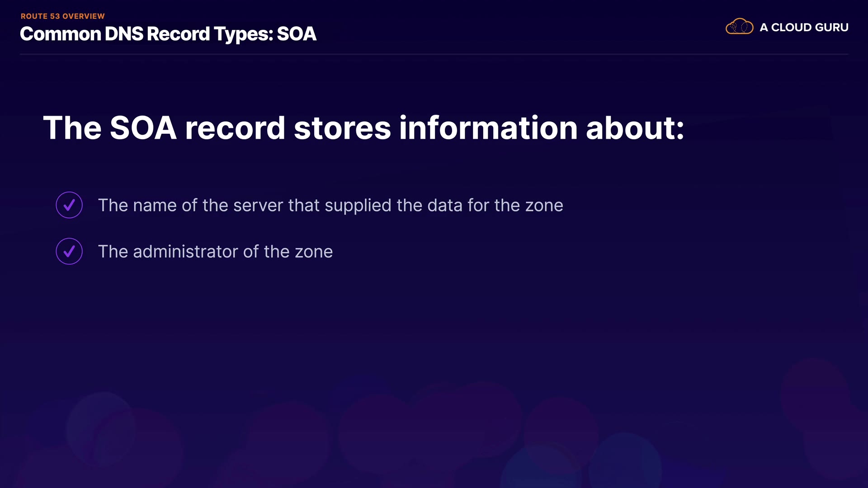Click the 'Common DNS Record Types: SOA' slide title
Screen dimensions: 868x488
pos(168,34)
